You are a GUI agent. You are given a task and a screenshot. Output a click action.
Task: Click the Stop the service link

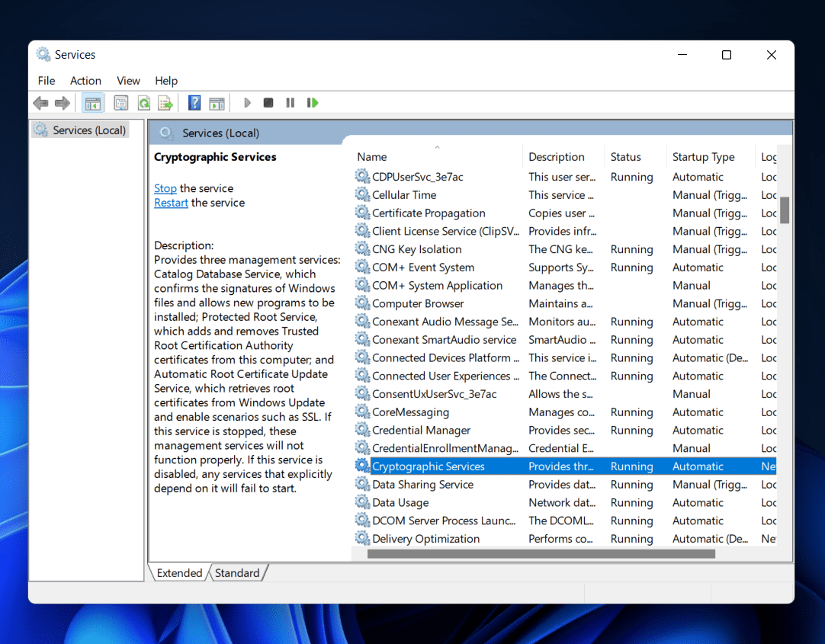coord(165,188)
